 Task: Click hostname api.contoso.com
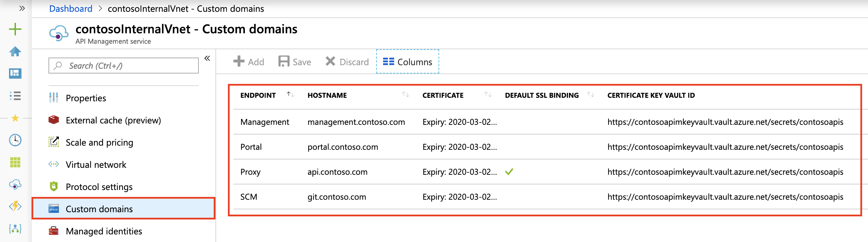point(337,172)
